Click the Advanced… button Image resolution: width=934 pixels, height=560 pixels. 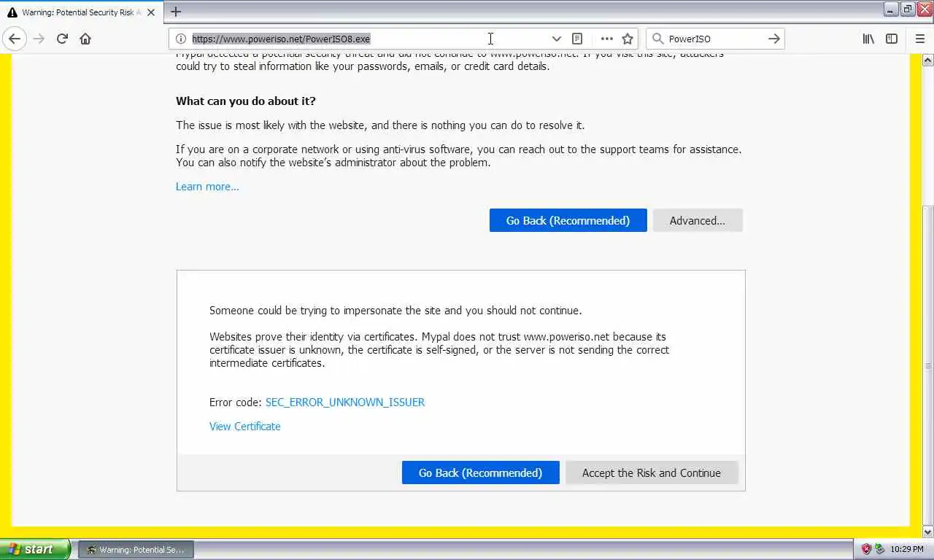[698, 220]
